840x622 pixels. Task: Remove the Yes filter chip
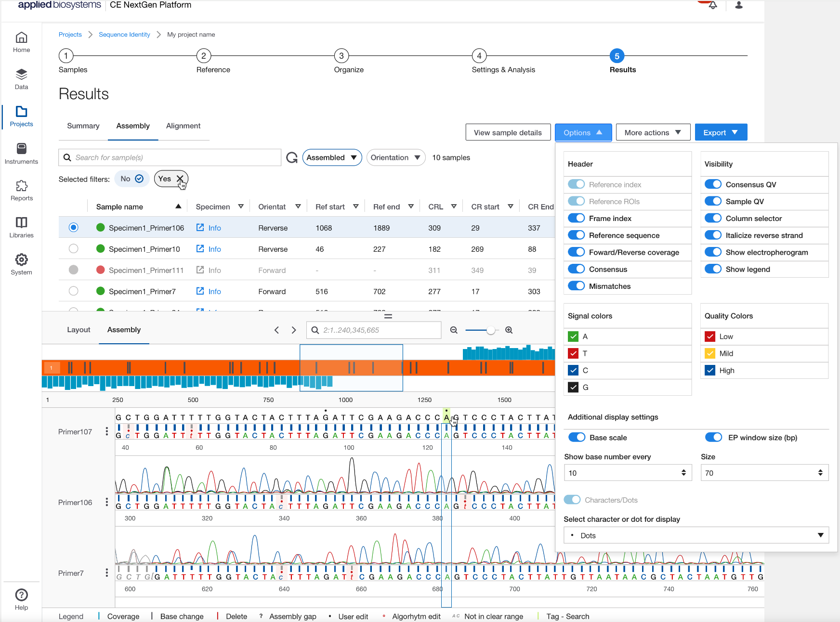(x=180, y=179)
